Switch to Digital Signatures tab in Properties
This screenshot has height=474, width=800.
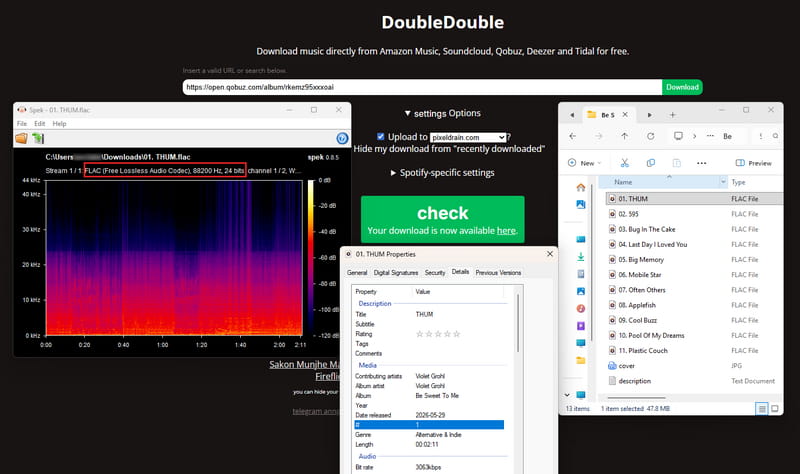pos(396,272)
